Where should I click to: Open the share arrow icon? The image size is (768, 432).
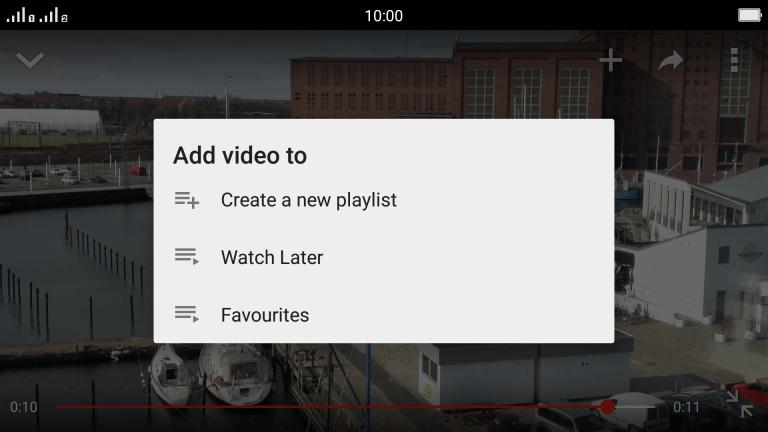tap(671, 60)
